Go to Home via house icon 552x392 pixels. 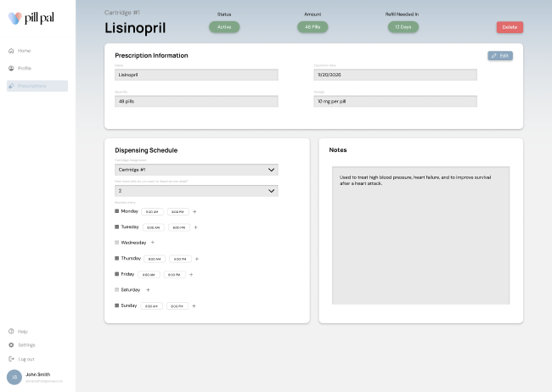click(11, 51)
